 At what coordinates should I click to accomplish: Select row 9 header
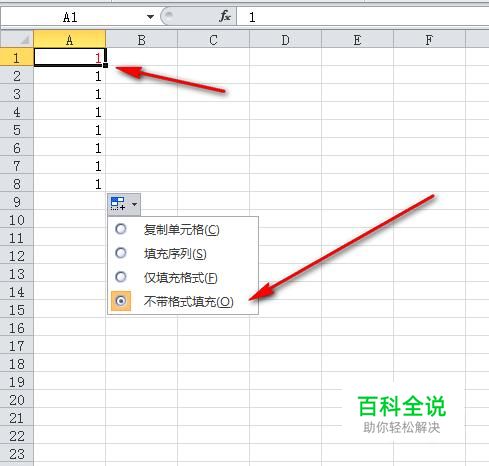[x=17, y=202]
